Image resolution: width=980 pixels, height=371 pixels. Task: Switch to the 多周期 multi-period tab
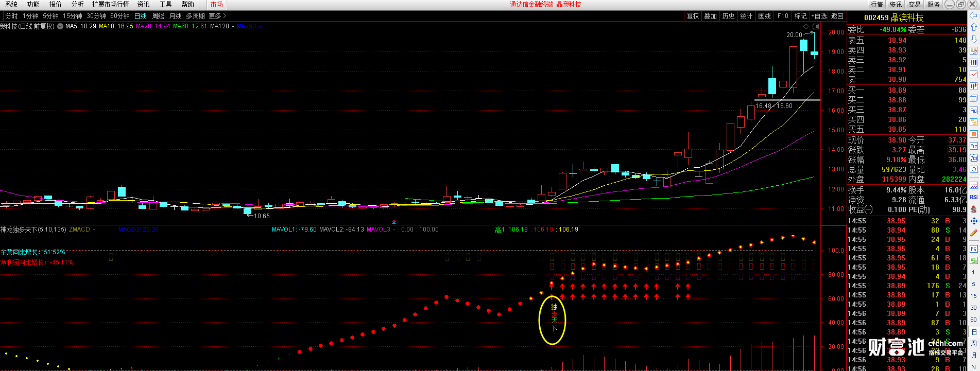pos(195,16)
